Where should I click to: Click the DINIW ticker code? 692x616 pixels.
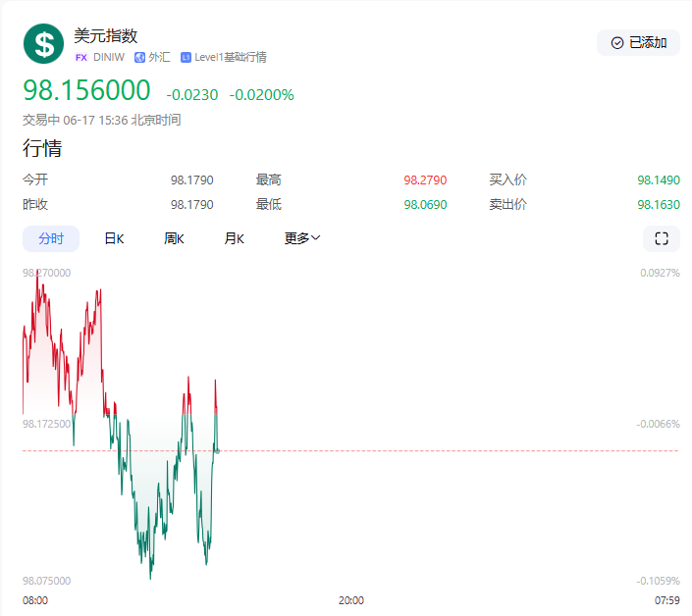pos(109,58)
